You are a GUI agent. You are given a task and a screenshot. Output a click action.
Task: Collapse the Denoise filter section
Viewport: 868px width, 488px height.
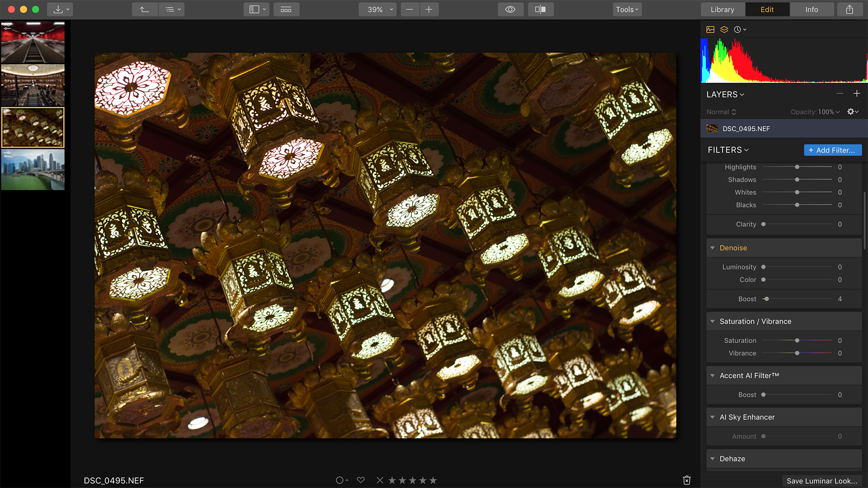tap(712, 248)
